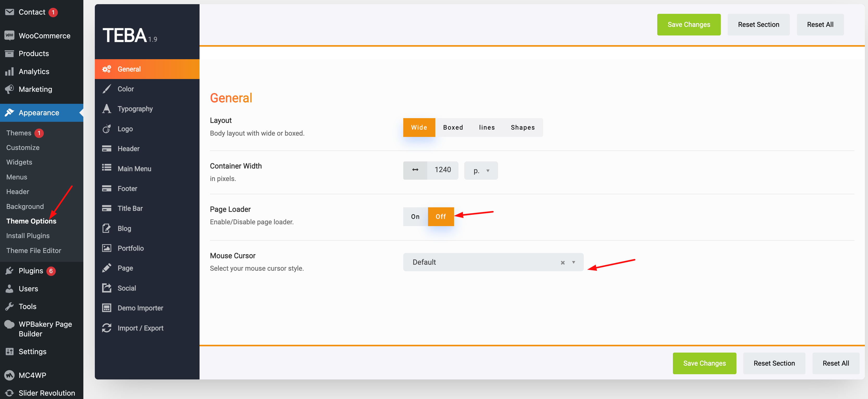Click the Typography letter A icon
This screenshot has width=868, height=399.
click(107, 108)
